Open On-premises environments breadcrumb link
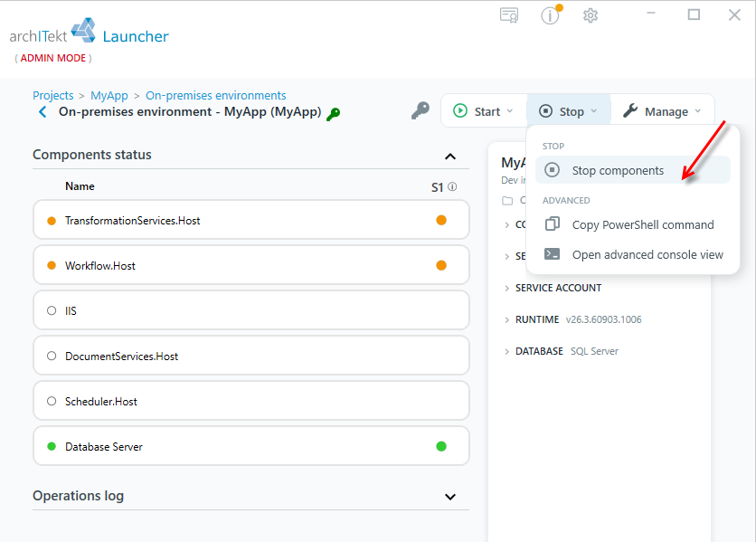The width and height of the screenshot is (756, 542). (x=216, y=96)
